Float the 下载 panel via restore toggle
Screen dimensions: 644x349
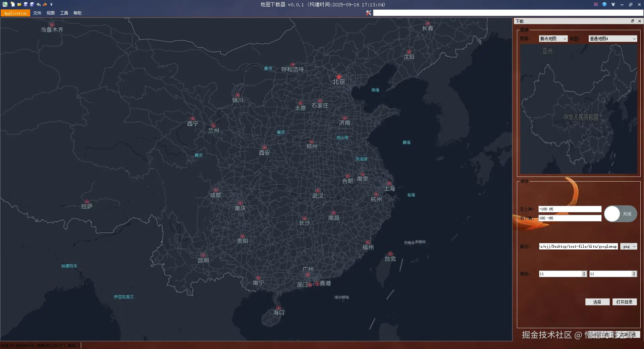click(x=632, y=21)
